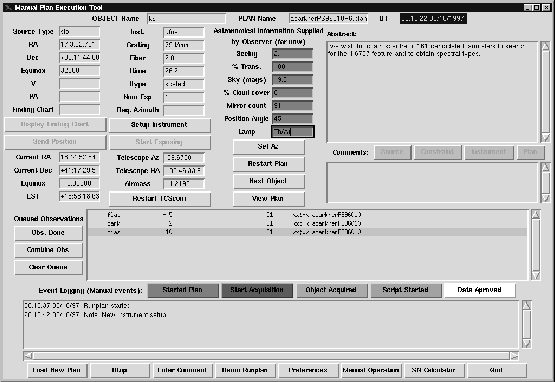The width and height of the screenshot is (555, 382).
Task: Click Load New Plan in bottom bar
Action: [x=57, y=371]
